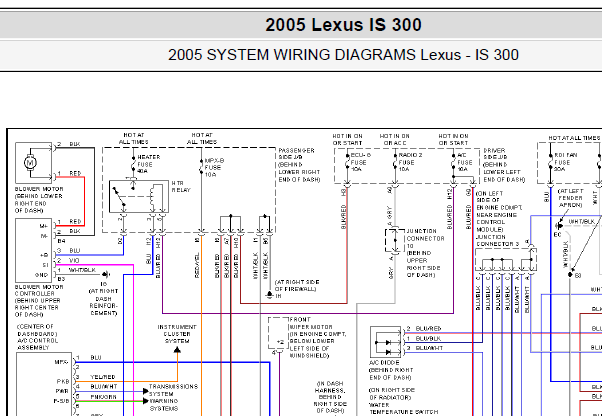
Task: Click the blower motor 'M' symbol
Action: [x=30, y=163]
